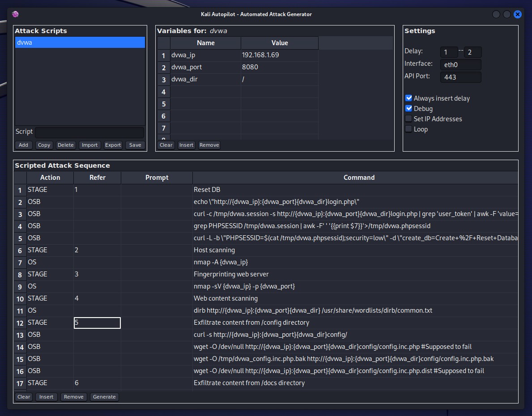Click the Refer cell containing 5
Viewport: 532px width, 416px height.
[x=98, y=323]
